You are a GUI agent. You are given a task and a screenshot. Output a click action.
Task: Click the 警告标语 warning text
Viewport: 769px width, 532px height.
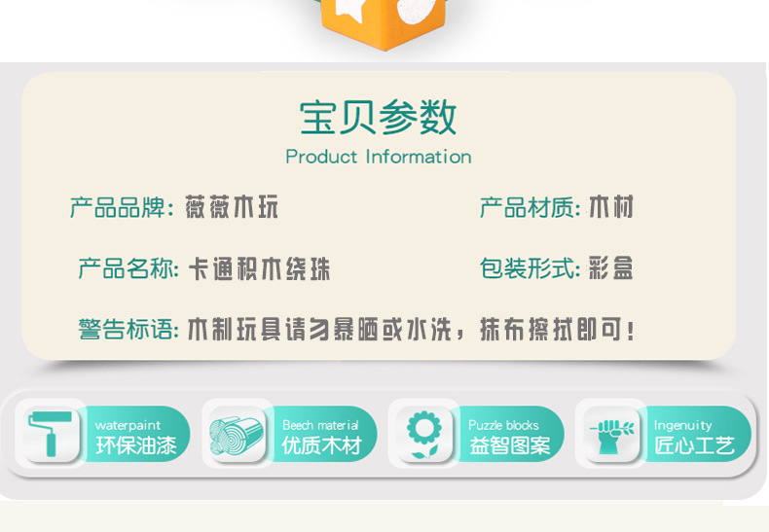(357, 329)
